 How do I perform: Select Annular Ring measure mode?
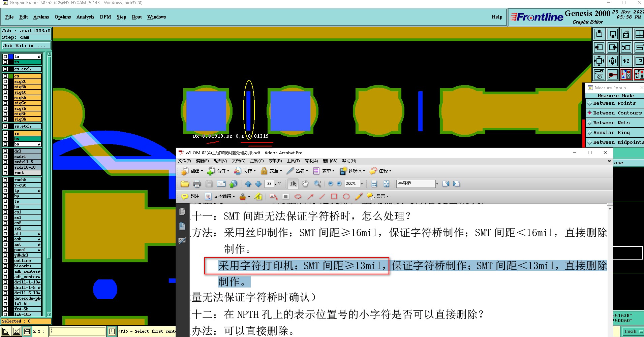pyautogui.click(x=615, y=133)
